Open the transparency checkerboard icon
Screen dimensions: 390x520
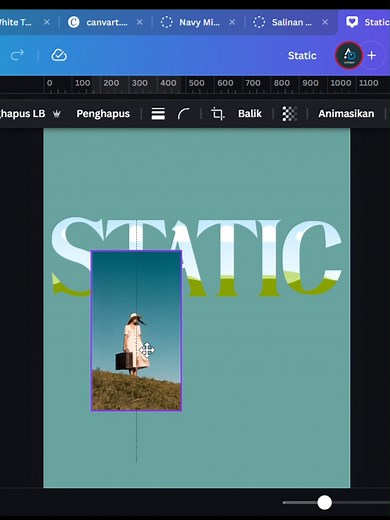click(x=290, y=114)
